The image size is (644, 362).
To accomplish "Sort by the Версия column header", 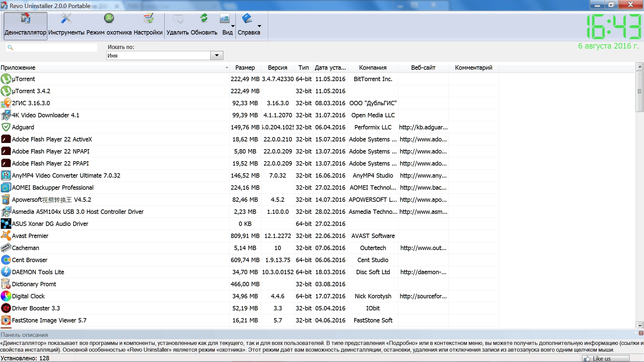I will click(x=278, y=68).
